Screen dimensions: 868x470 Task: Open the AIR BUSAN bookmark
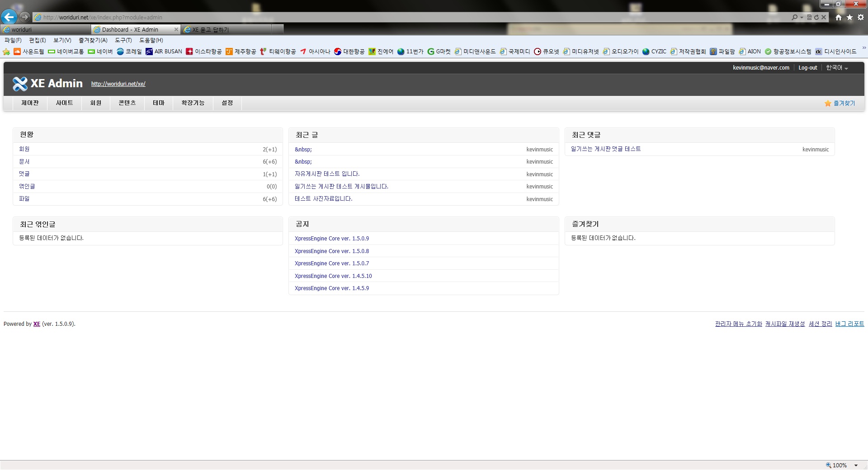167,52
